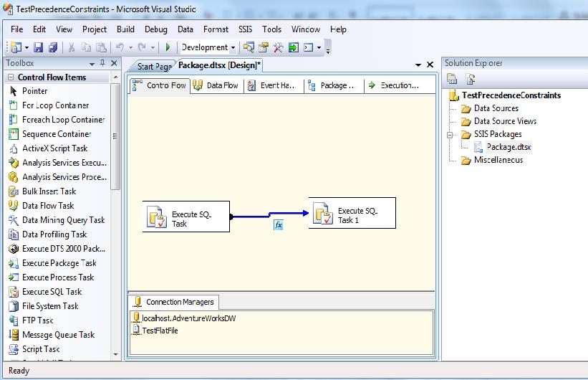588x380 pixels.
Task: Select Execute SQL Task in the Toolbox
Action: pyautogui.click(x=52, y=292)
